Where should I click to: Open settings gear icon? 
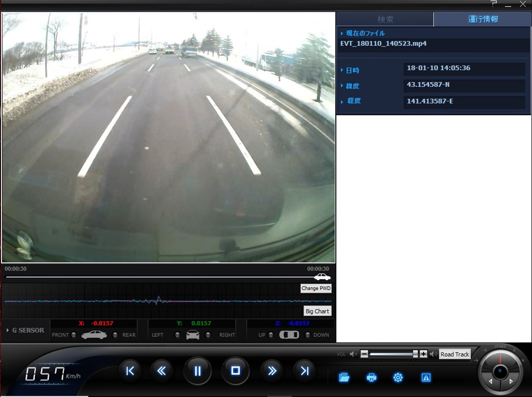coord(398,378)
